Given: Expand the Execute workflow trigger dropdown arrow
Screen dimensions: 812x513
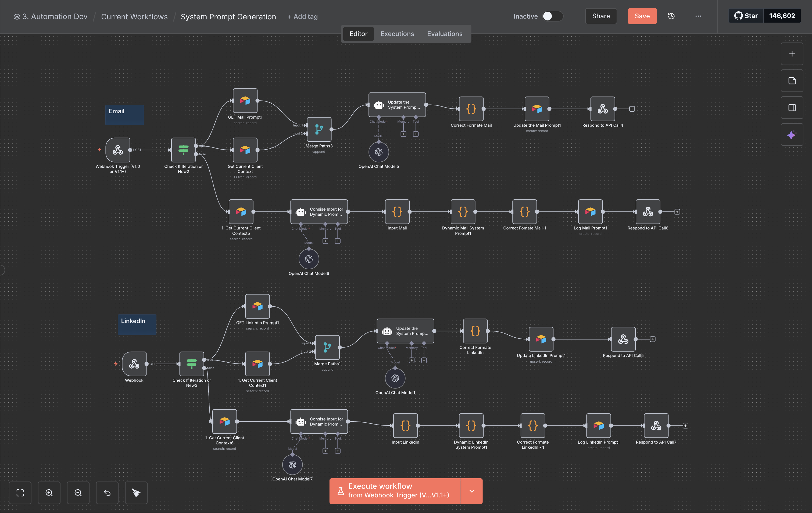Looking at the screenshot, I should (472, 491).
